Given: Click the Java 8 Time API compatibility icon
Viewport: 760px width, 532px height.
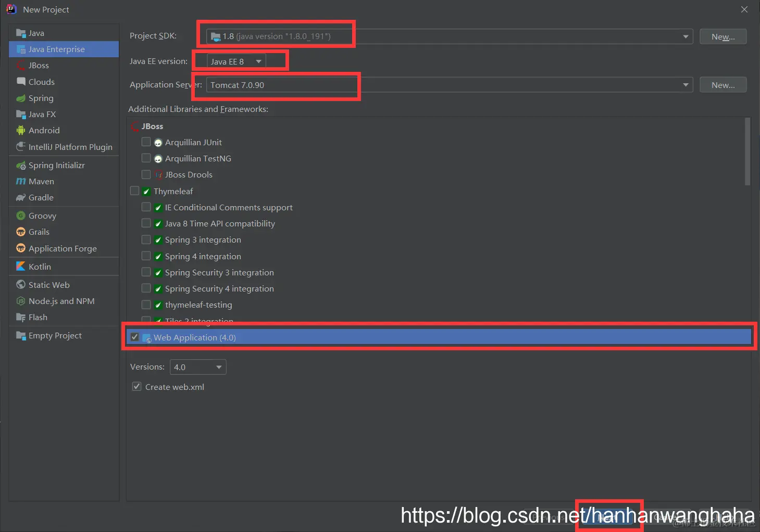Looking at the screenshot, I should click(x=158, y=224).
